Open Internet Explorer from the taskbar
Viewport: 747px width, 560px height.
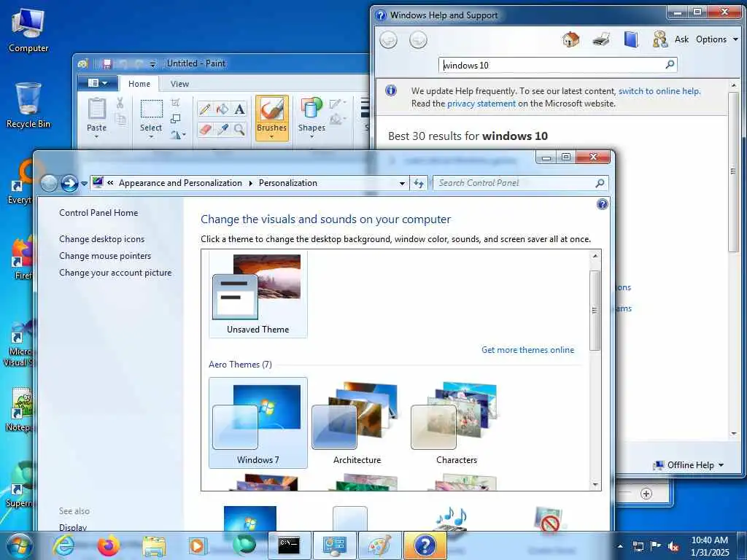click(x=63, y=545)
